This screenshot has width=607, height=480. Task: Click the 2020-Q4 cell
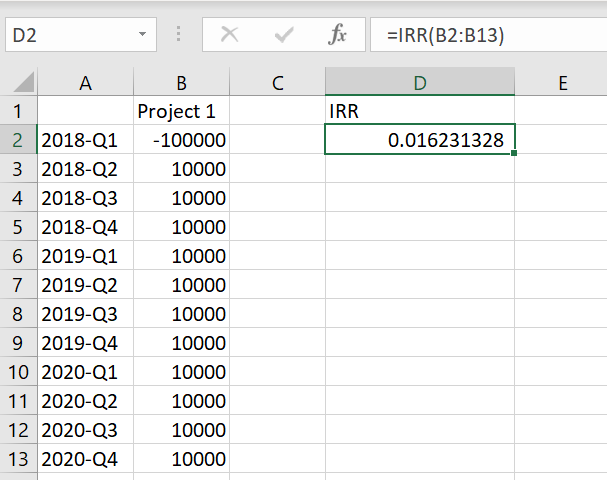pos(86,460)
